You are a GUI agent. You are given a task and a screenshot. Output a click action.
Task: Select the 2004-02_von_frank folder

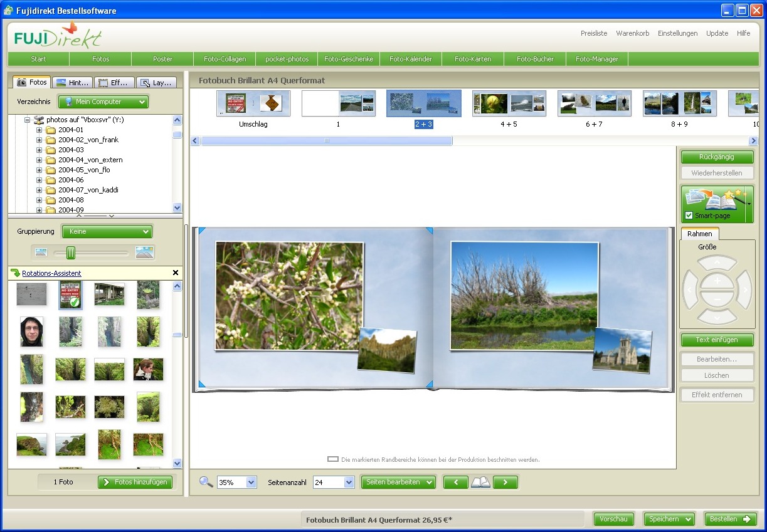[88, 140]
